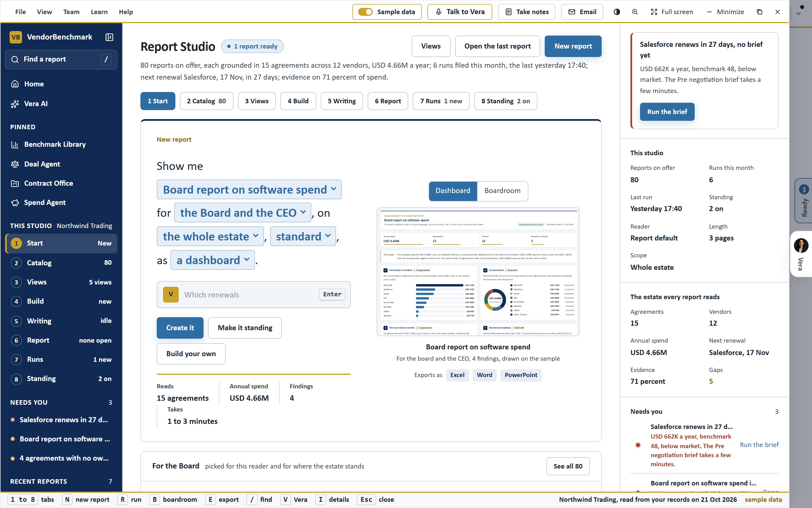Open the standard length dropdown

click(303, 237)
